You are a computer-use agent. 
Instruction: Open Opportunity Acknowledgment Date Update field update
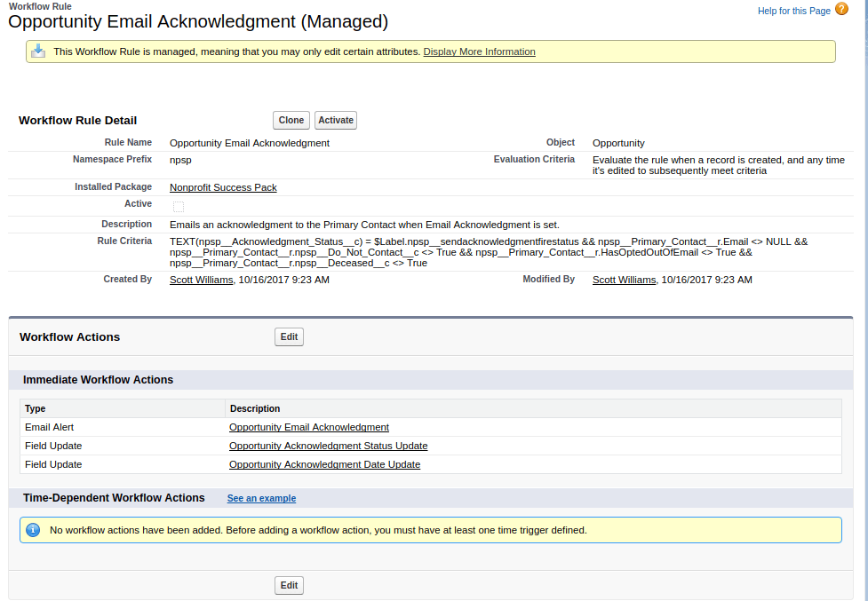325,464
